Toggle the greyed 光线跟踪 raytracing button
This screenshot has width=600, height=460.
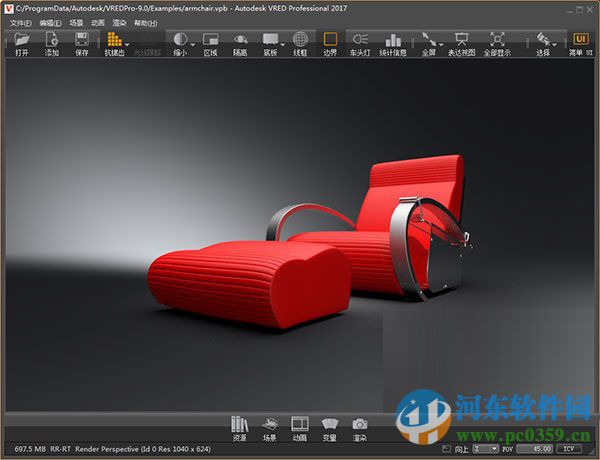[147, 45]
